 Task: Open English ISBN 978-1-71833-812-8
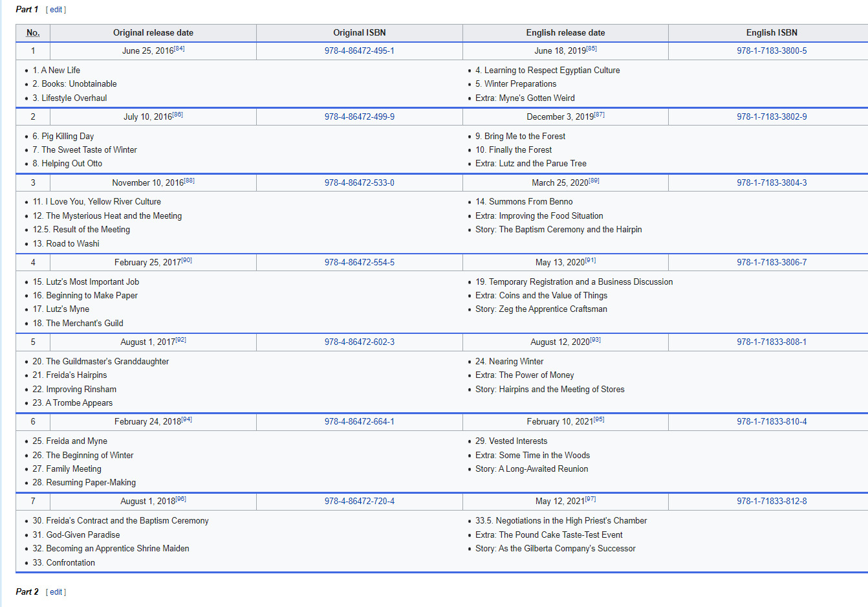point(771,502)
